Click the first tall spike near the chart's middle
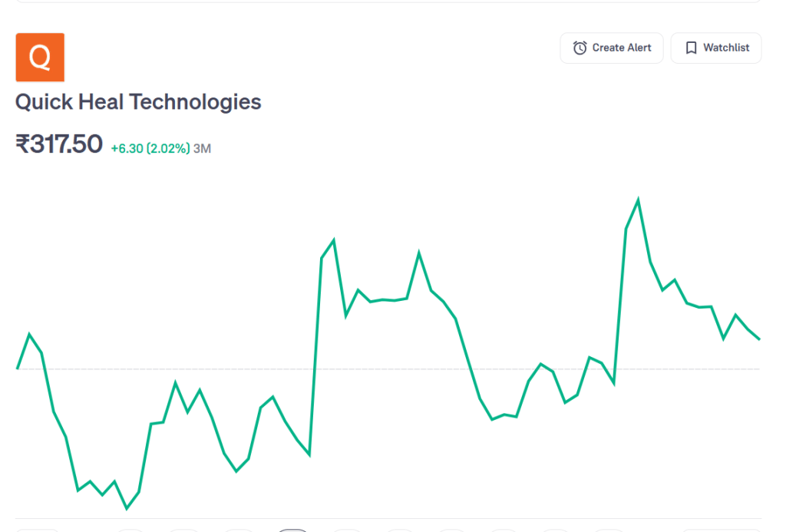The height and width of the screenshot is (532, 786). pos(333,241)
